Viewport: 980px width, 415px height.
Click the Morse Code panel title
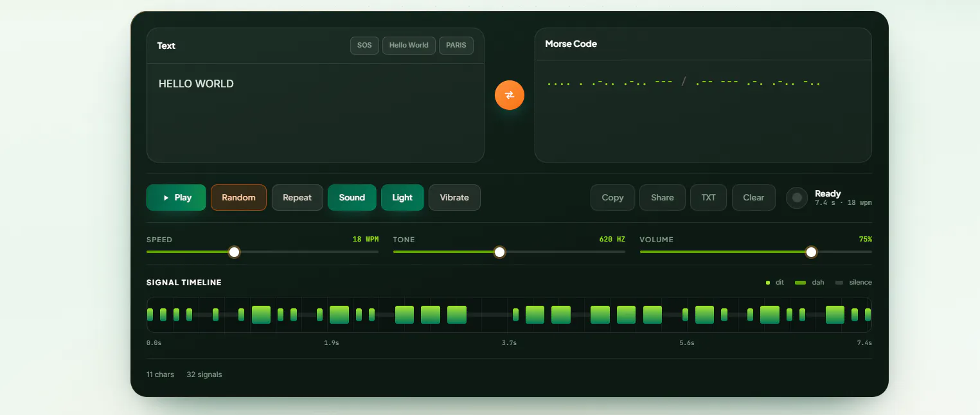(x=571, y=44)
